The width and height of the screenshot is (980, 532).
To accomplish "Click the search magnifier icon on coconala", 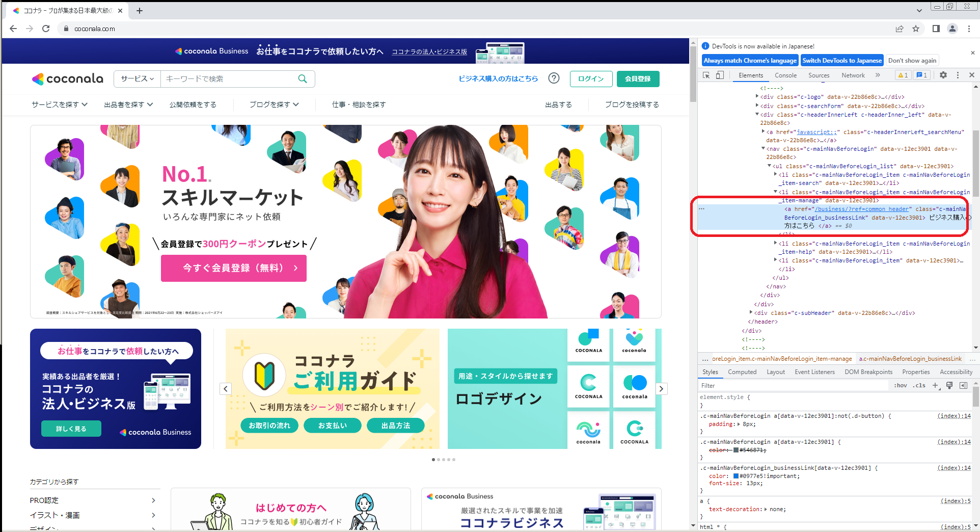I will pos(303,78).
